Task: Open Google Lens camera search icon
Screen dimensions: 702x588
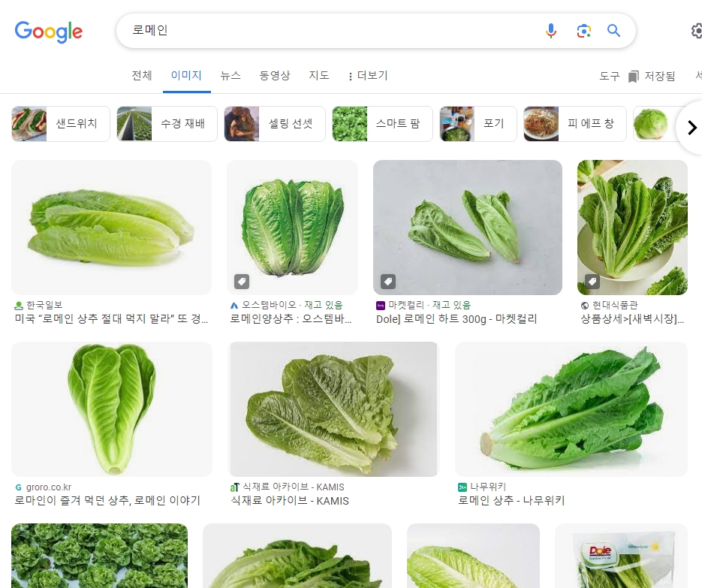Action: (583, 31)
